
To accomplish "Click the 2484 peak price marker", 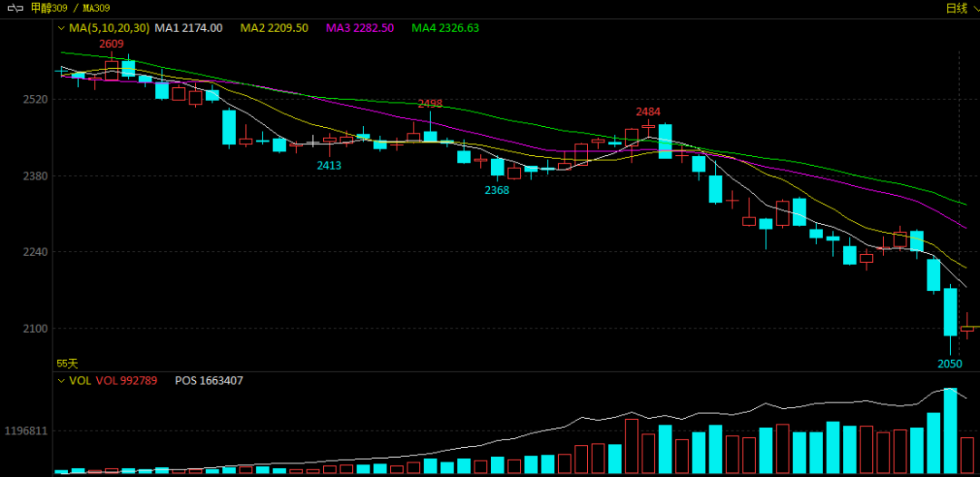I will 648,112.
